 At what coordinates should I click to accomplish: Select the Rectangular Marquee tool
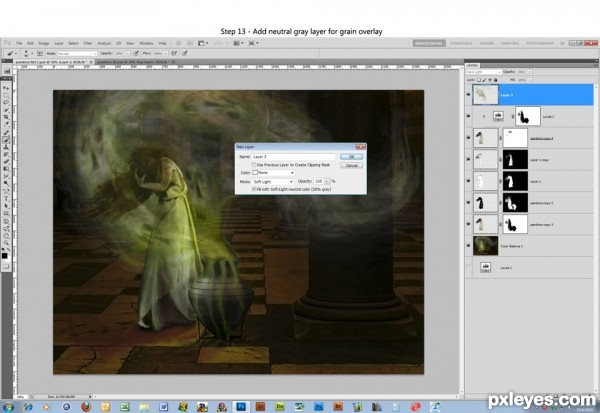tap(7, 95)
